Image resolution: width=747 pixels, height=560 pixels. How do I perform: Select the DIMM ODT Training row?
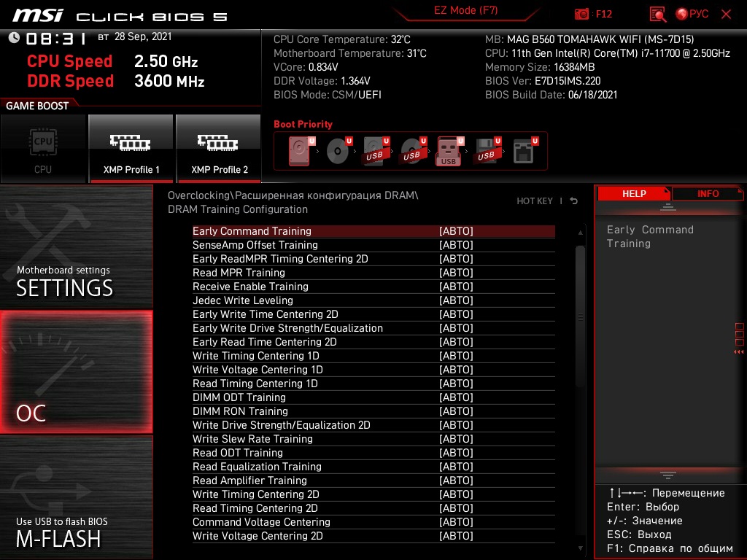(373, 397)
